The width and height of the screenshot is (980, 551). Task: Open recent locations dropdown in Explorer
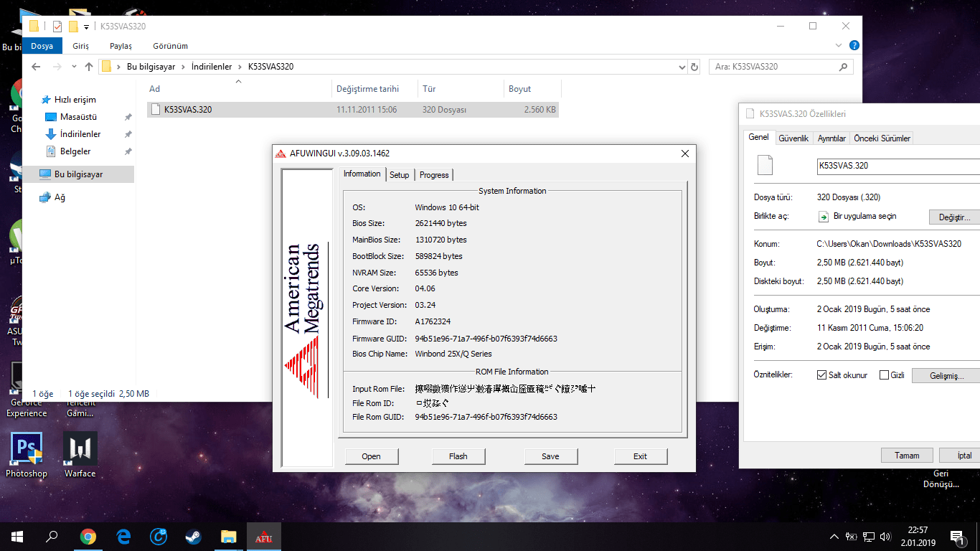pos(74,67)
